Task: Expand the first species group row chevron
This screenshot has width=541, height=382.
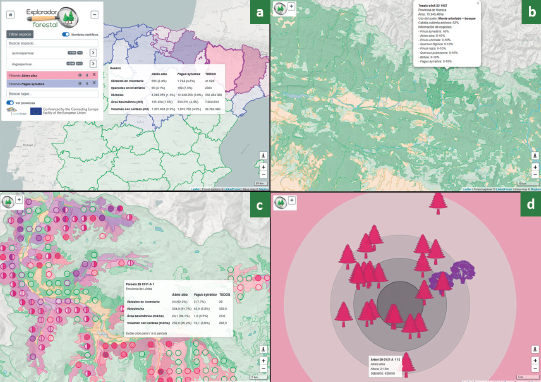Action: coord(93,53)
